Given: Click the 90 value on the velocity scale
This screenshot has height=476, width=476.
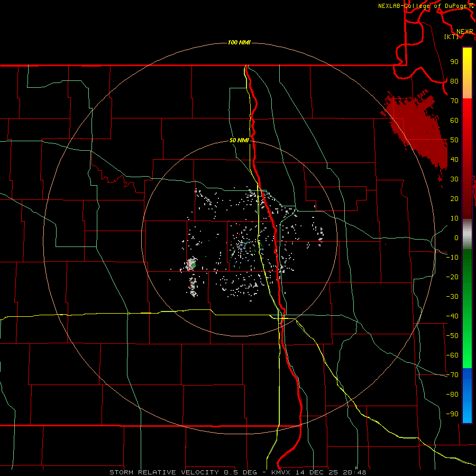Looking at the screenshot, I should 454,62.
